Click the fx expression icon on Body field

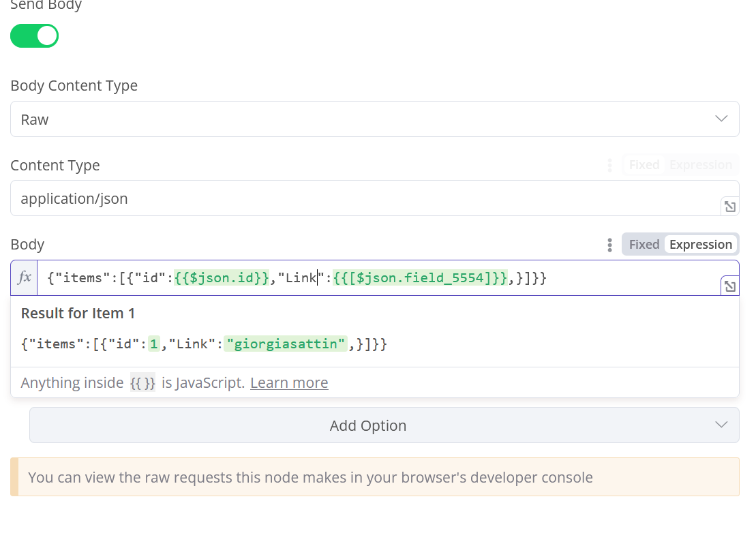[24, 277]
